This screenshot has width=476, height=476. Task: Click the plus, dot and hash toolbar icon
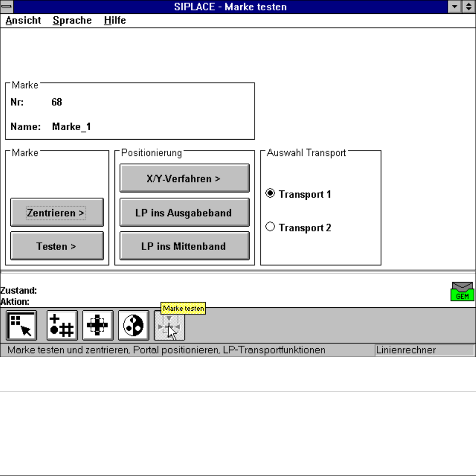pyautogui.click(x=62, y=326)
